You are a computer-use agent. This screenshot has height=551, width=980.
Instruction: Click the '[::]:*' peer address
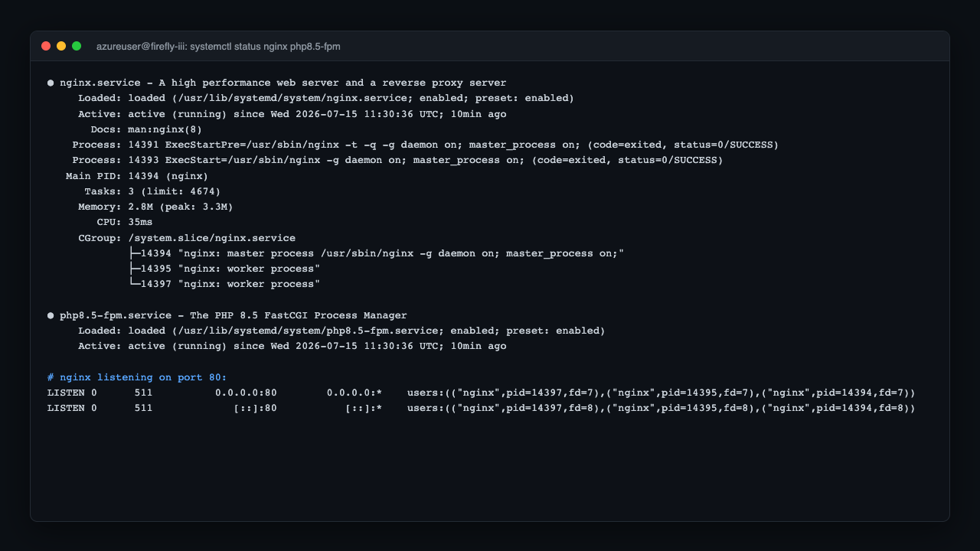click(364, 408)
